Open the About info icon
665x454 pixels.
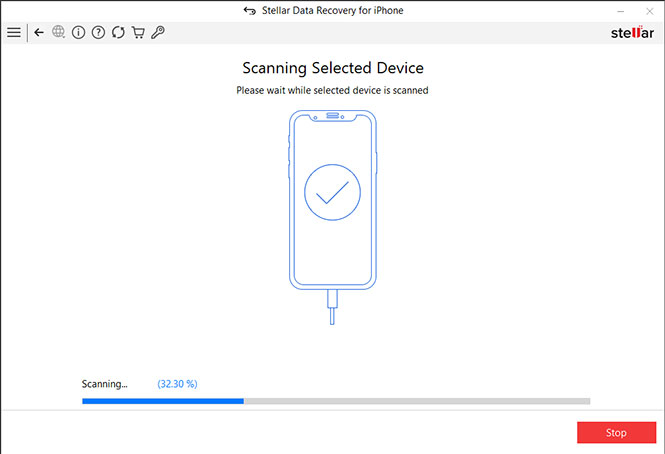pyautogui.click(x=78, y=32)
